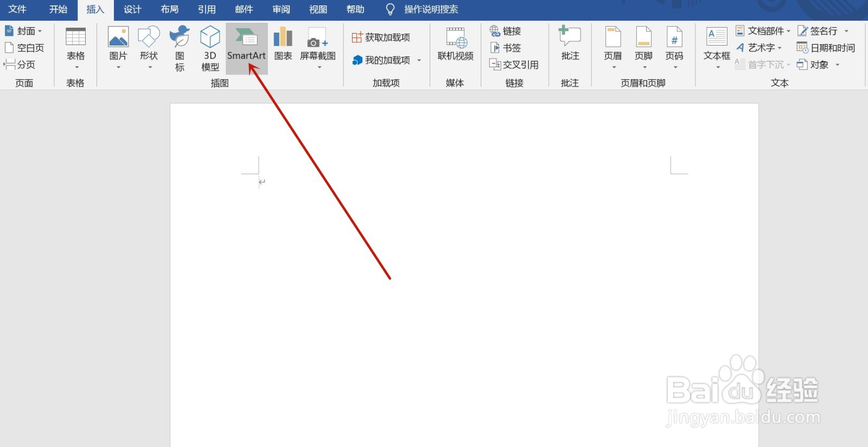Insert date and time (日期和时间)
This screenshot has width=868, height=447.
click(826, 48)
